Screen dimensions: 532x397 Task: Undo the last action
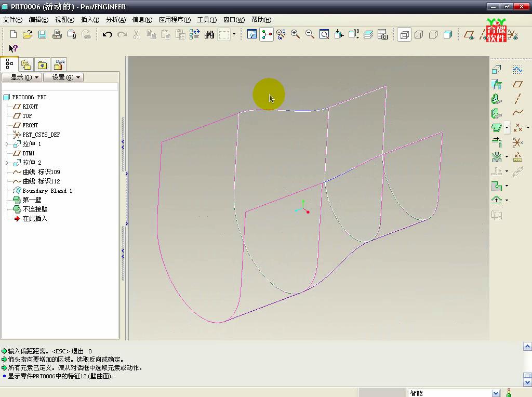pyautogui.click(x=108, y=34)
